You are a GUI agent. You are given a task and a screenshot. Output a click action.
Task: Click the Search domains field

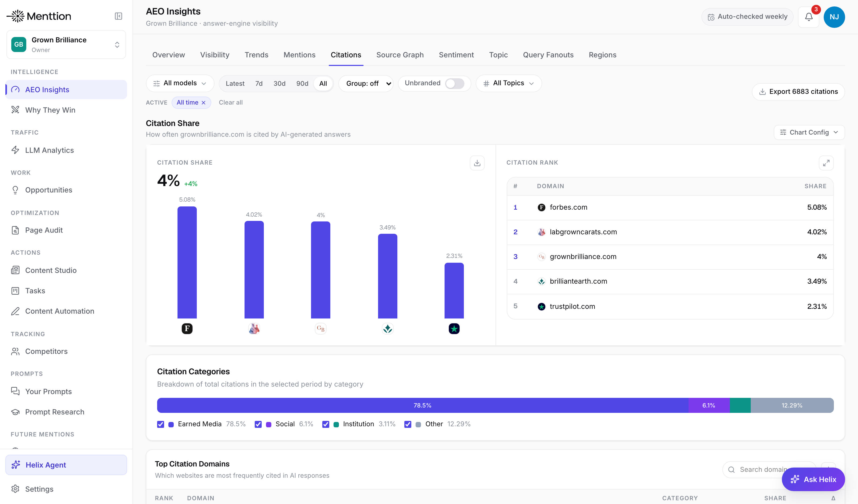tap(769, 470)
